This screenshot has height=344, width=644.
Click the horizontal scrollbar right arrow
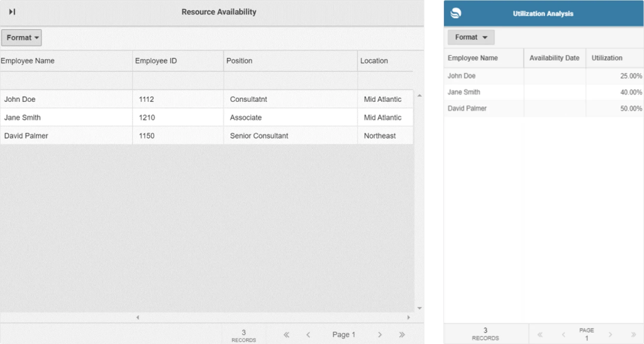(x=409, y=318)
